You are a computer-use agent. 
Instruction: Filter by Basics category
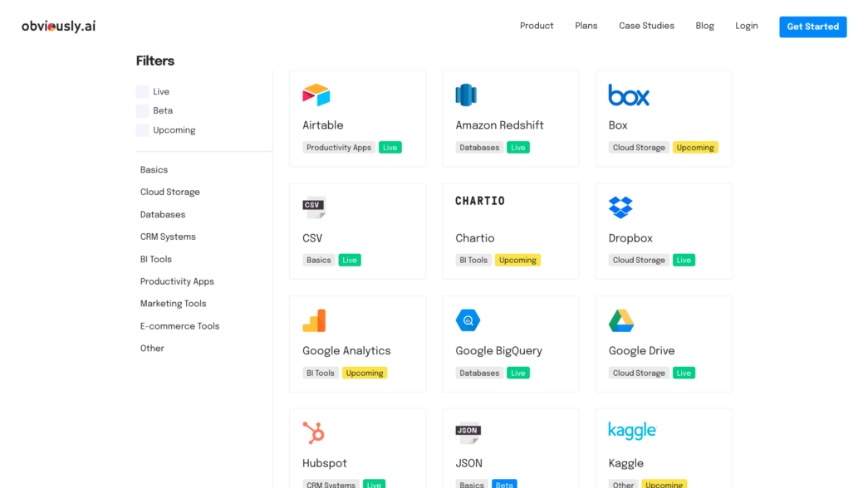(154, 170)
